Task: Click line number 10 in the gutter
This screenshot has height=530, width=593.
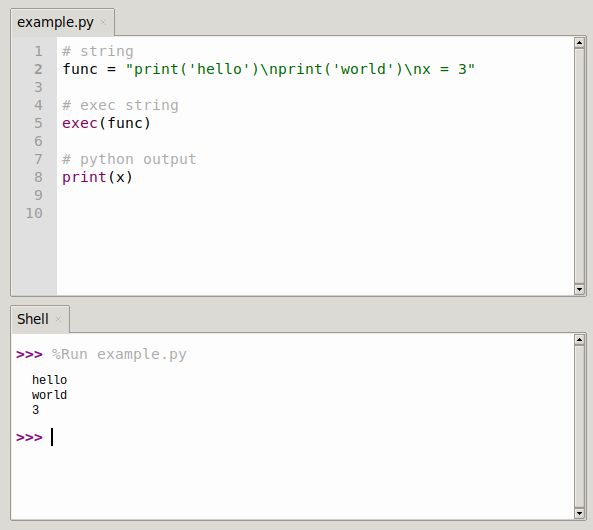Action: coord(34,213)
